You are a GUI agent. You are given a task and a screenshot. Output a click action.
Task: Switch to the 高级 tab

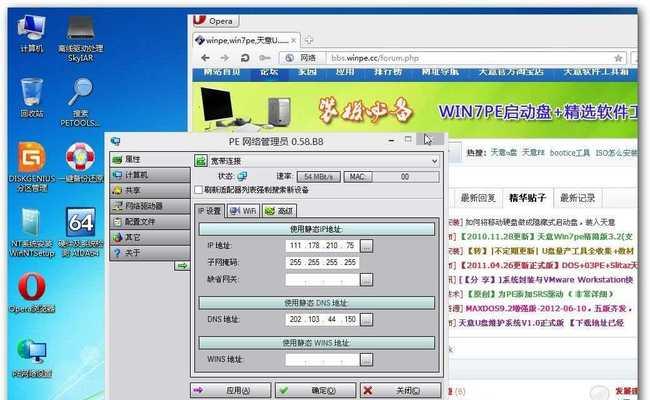point(279,211)
